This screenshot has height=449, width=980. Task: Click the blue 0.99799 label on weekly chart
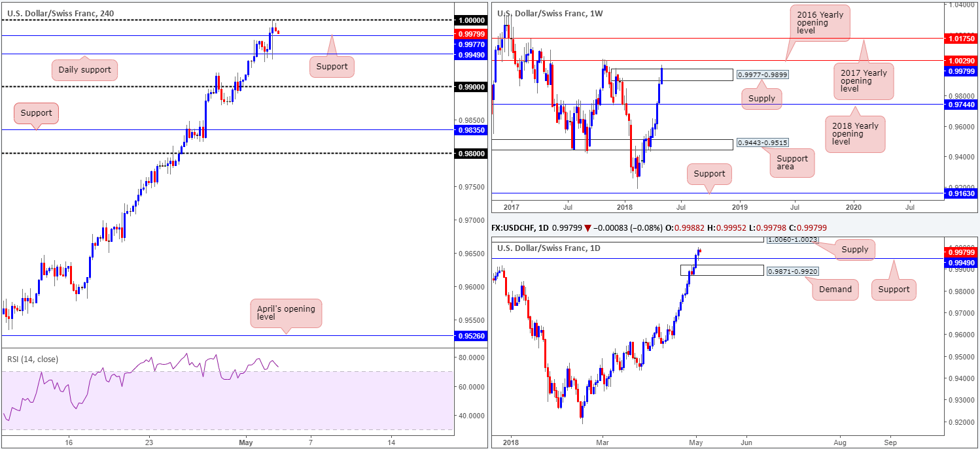coord(960,72)
